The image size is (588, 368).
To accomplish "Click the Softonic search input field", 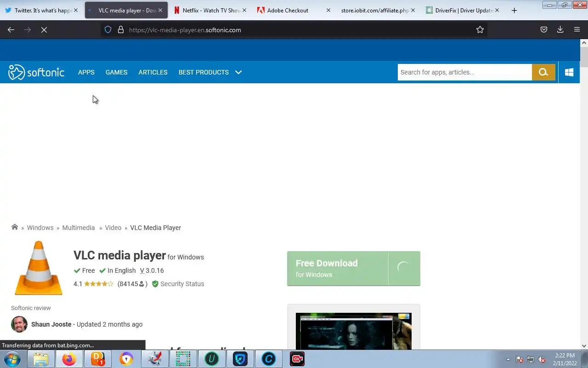I will coord(465,72).
